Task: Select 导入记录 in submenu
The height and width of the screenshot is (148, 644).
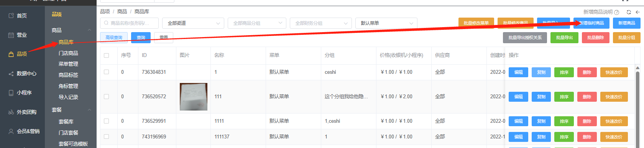Action: (68, 97)
